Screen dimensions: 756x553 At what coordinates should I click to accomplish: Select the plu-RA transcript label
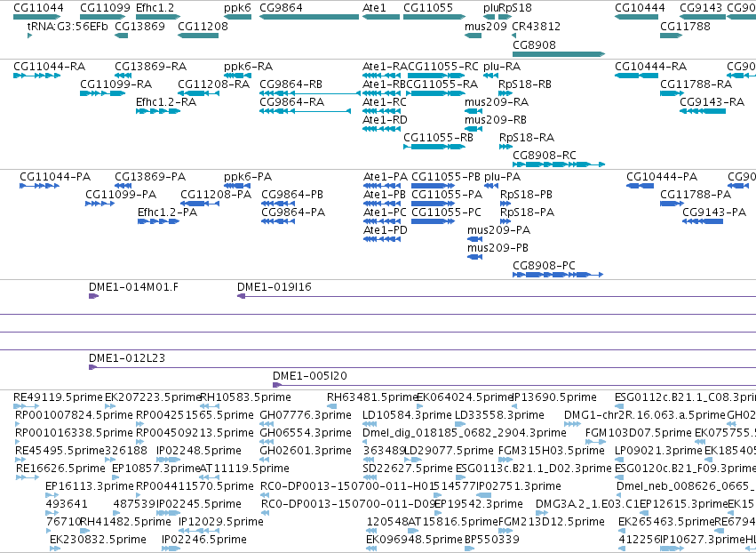(502, 66)
